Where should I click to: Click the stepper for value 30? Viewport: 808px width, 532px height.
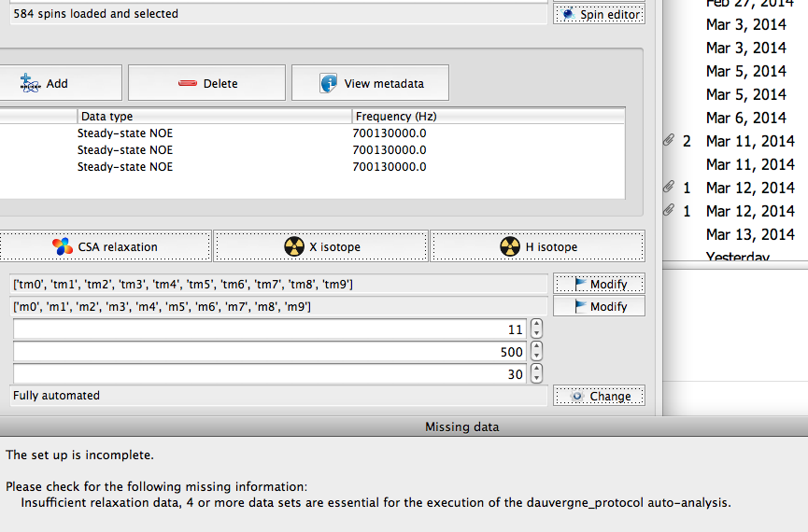(536, 373)
